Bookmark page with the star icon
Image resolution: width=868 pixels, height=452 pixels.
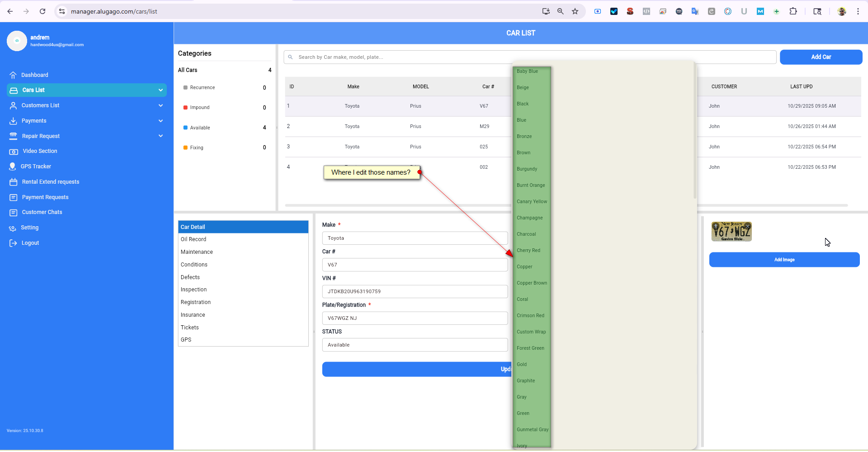click(x=575, y=11)
